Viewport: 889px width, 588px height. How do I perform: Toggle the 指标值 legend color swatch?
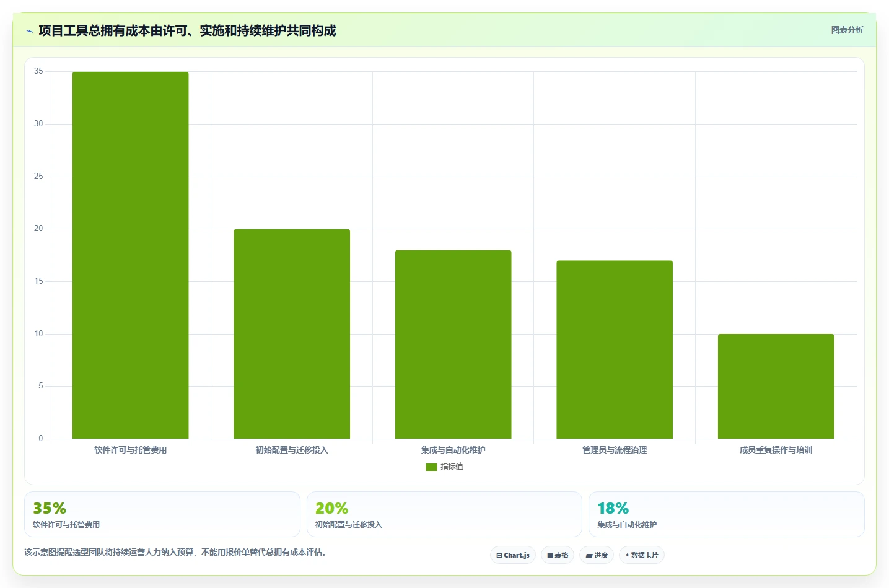pos(431,467)
